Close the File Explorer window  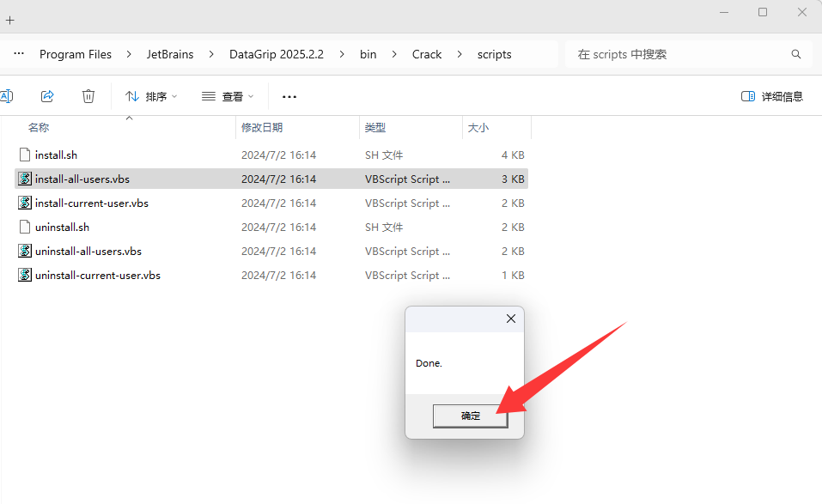coord(802,12)
